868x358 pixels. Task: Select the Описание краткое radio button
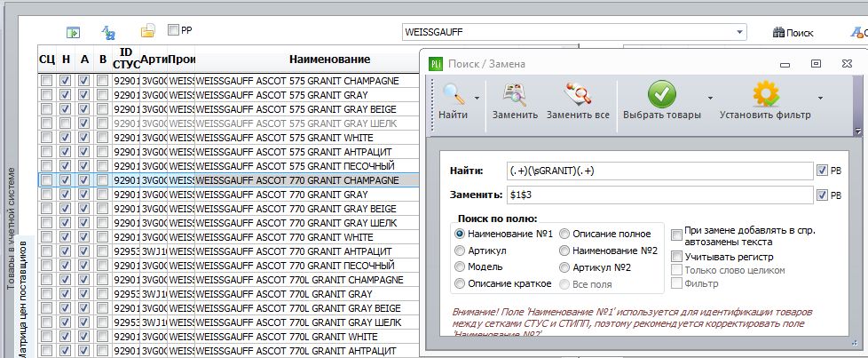(x=460, y=283)
